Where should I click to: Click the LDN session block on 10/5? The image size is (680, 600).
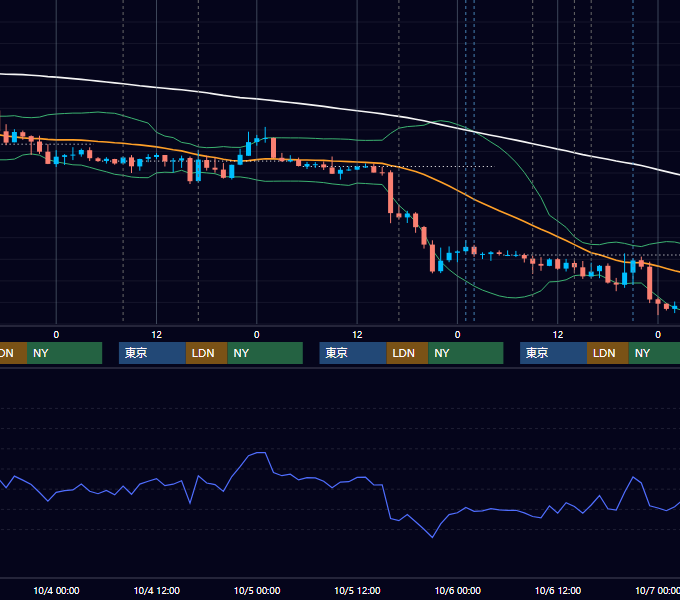pos(407,353)
